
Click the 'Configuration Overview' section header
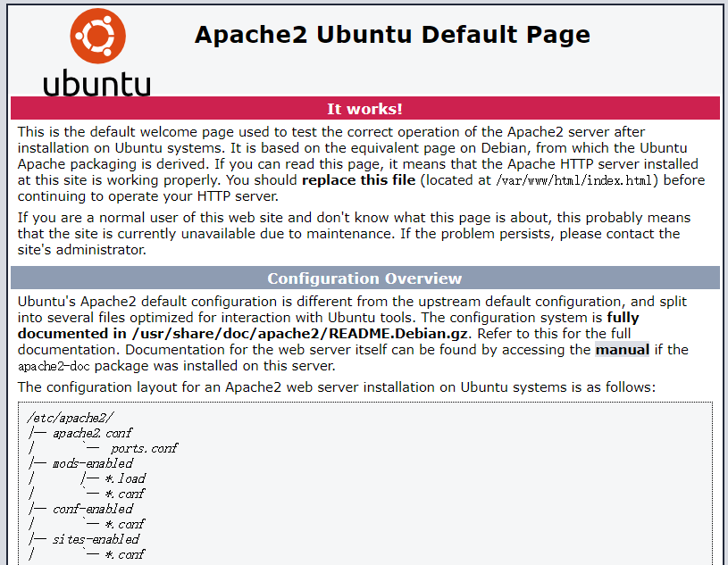click(364, 278)
